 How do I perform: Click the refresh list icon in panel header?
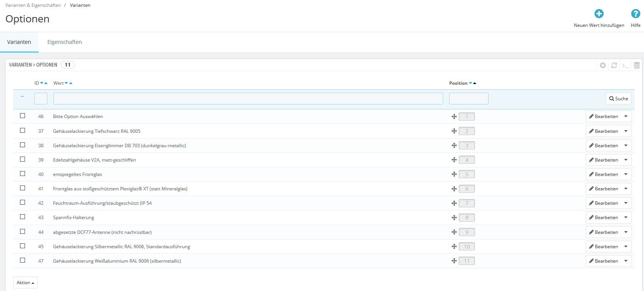coord(614,65)
